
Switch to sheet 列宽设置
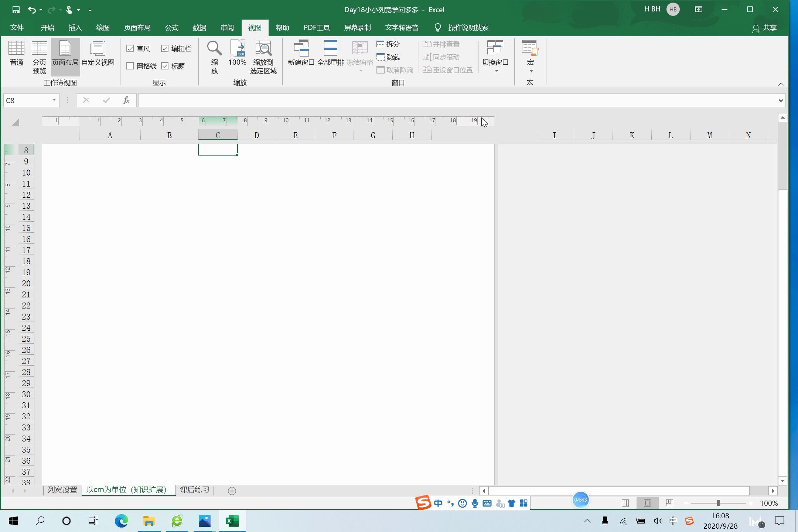(62, 490)
